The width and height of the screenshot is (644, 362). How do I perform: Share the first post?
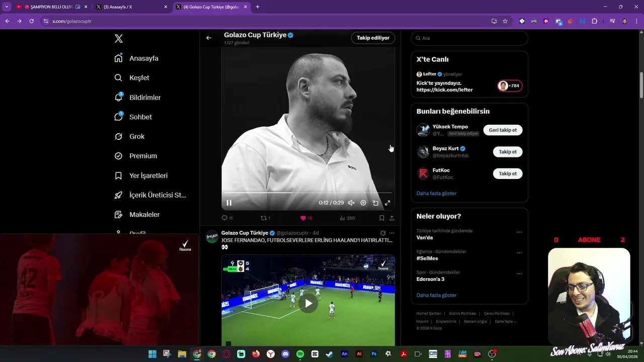[391, 218]
